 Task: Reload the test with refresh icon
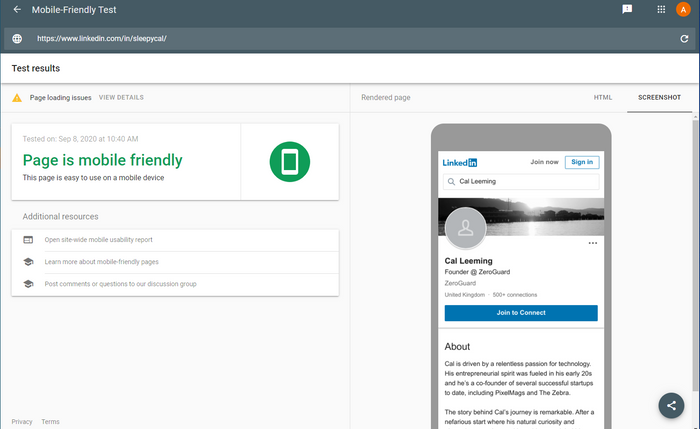[684, 39]
